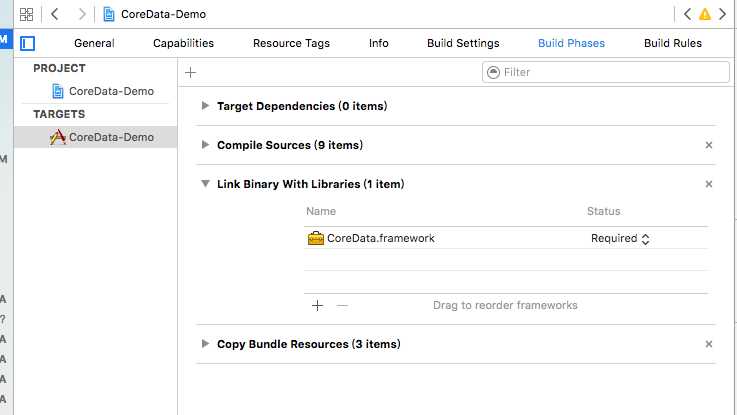Click the Name column header
This screenshot has height=415, width=737.
[321, 211]
